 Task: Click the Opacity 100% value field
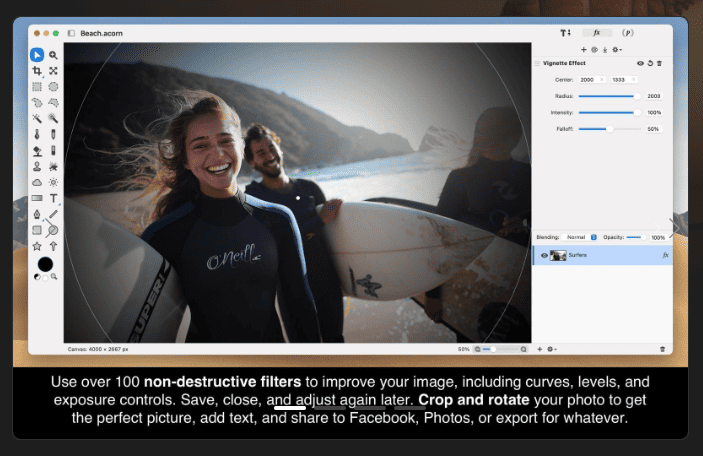coord(658,238)
